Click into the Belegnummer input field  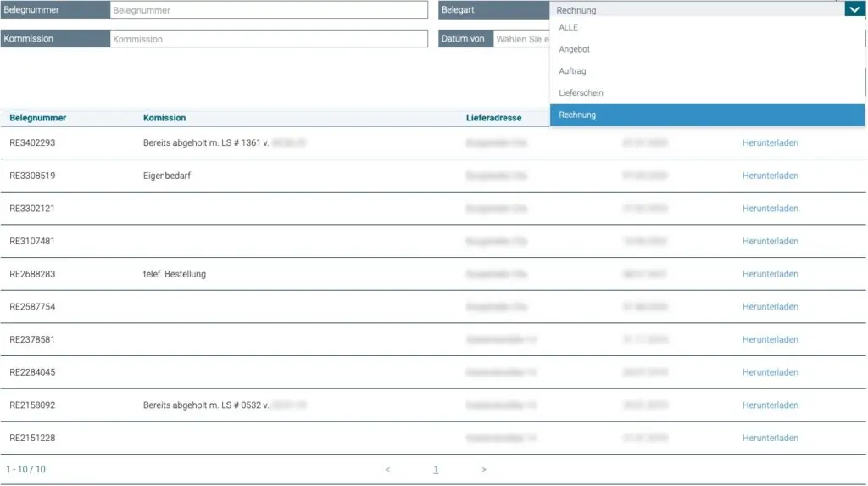coord(269,10)
